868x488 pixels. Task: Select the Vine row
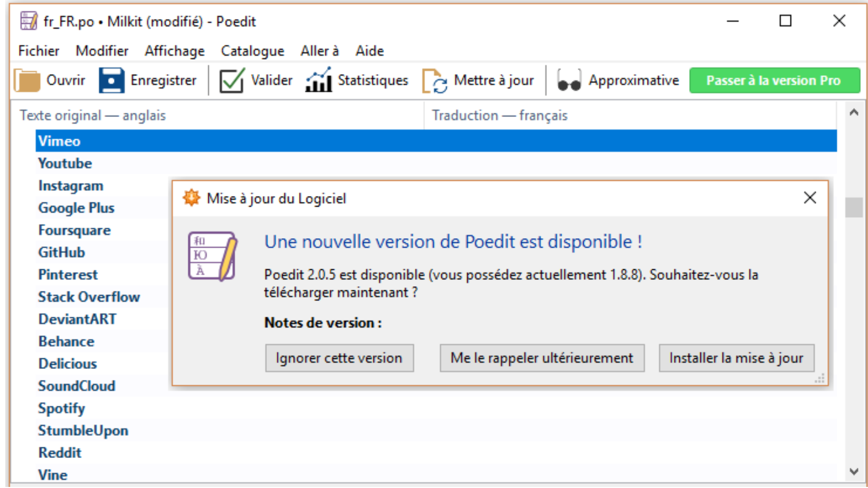click(436, 474)
